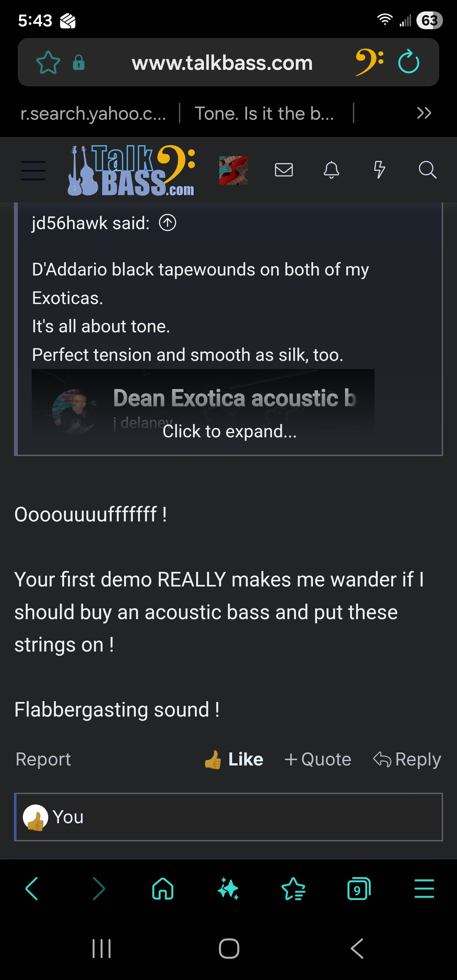Reply to this post
Screen dimensions: 457x980
407,759
